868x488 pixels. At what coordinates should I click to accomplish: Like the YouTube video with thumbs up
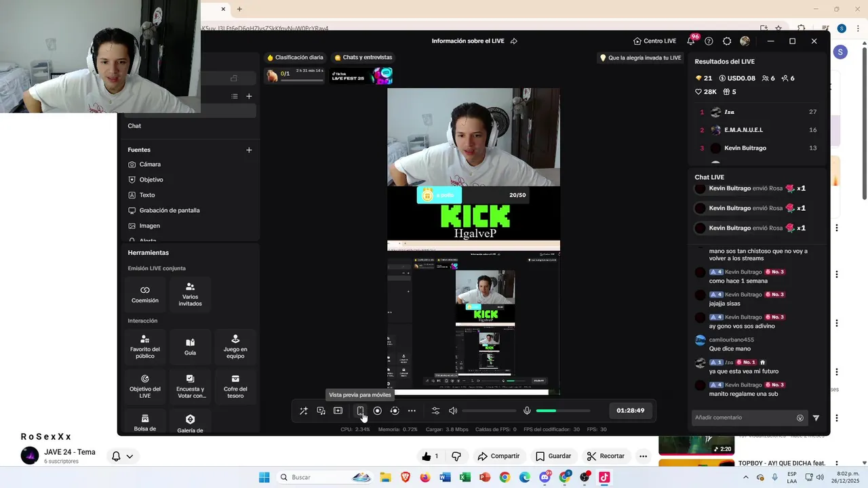pyautogui.click(x=431, y=456)
